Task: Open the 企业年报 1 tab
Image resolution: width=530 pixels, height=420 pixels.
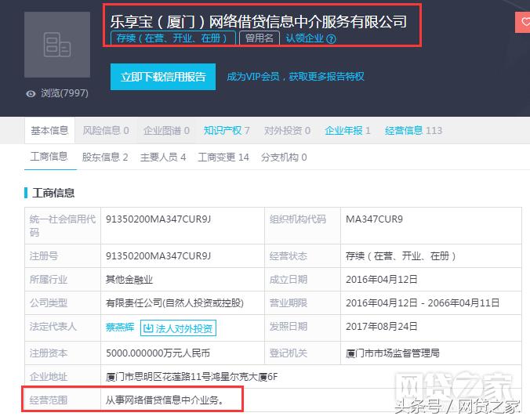Action: [x=347, y=130]
